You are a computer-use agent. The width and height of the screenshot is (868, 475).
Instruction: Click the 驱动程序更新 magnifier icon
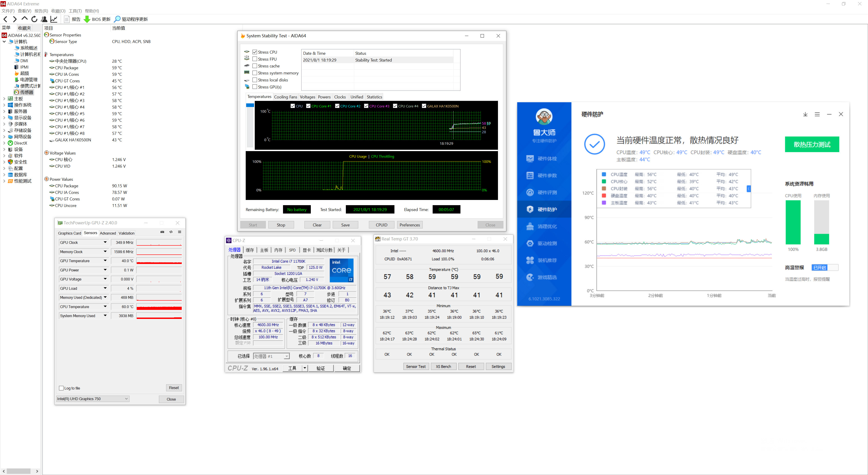(117, 19)
